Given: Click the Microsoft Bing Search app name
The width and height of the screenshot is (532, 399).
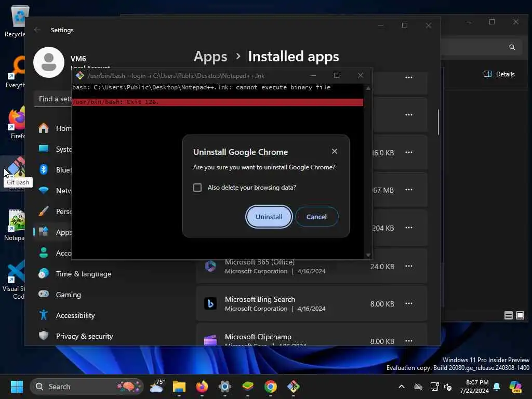Looking at the screenshot, I should [x=260, y=299].
